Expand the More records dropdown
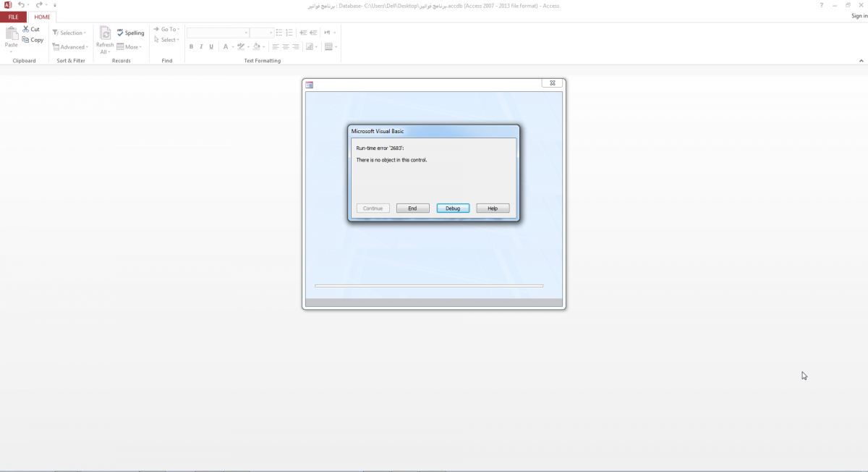The image size is (868, 472). pos(129,47)
